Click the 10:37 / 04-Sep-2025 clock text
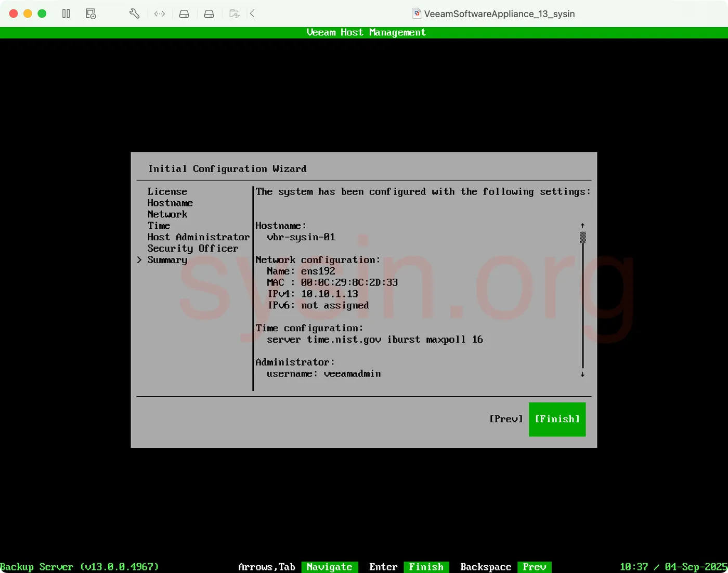 [x=673, y=567]
